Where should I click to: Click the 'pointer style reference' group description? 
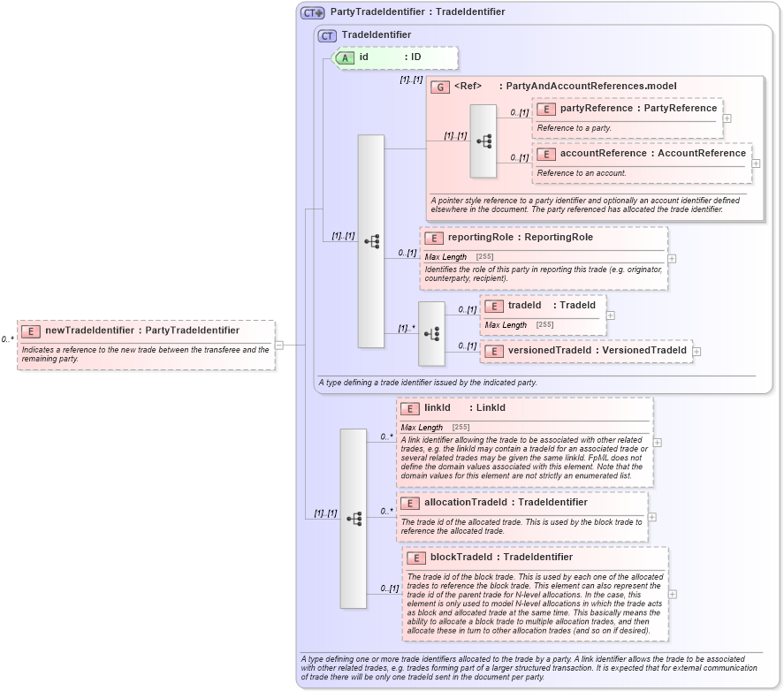point(585,204)
